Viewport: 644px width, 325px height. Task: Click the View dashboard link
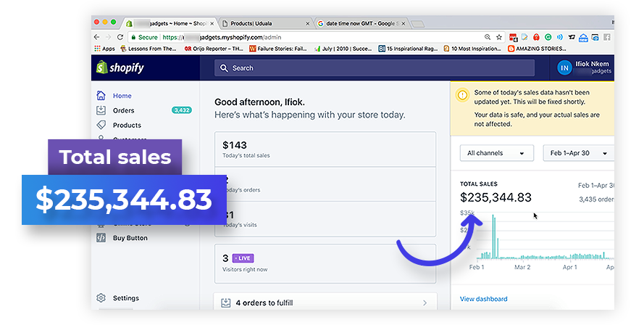483,299
